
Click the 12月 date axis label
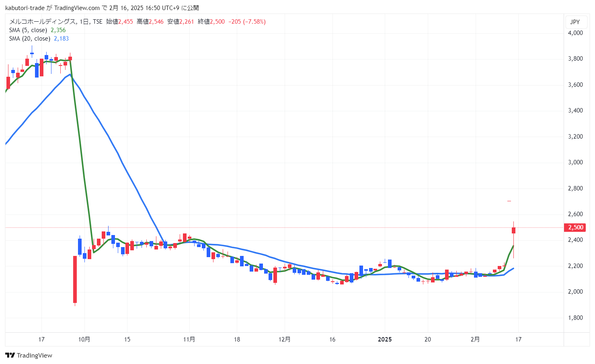pos(285,339)
